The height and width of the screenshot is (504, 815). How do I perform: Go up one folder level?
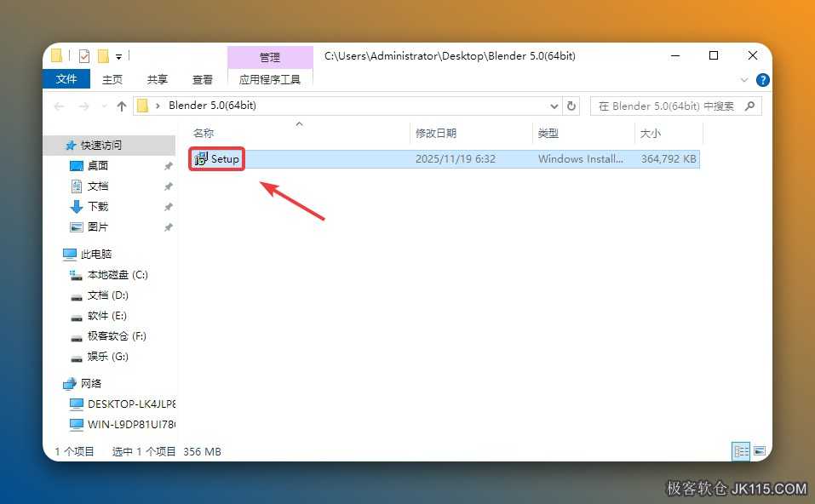click(x=122, y=106)
